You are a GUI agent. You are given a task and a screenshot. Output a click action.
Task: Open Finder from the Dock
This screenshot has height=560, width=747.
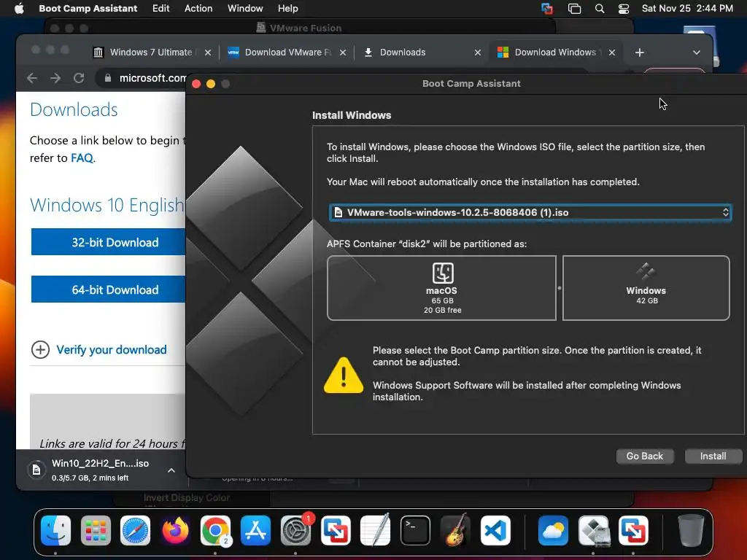click(55, 530)
